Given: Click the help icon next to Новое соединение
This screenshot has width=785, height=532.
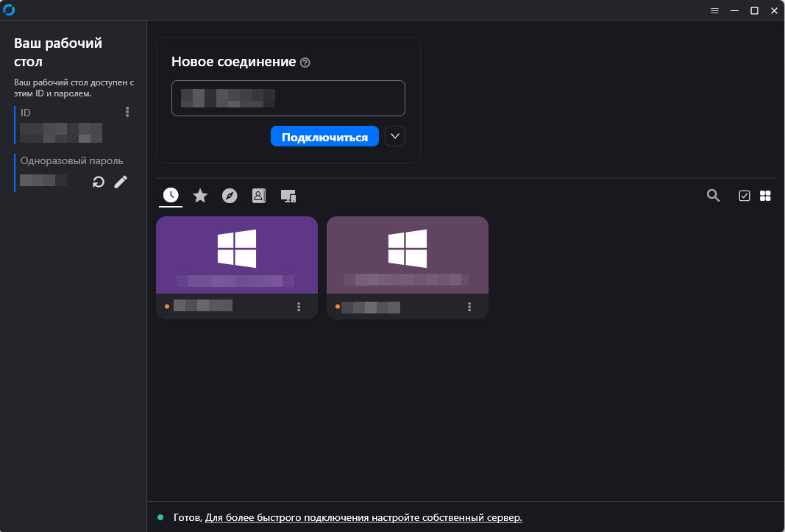Looking at the screenshot, I should tap(305, 63).
